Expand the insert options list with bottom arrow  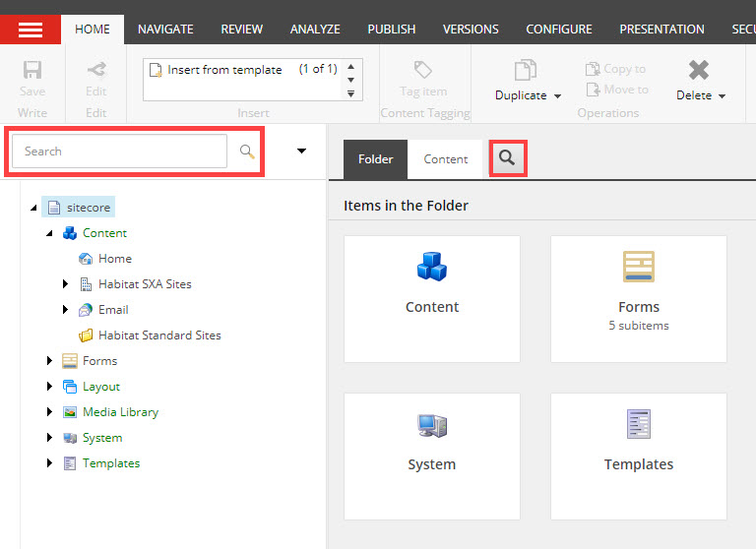pyautogui.click(x=351, y=93)
